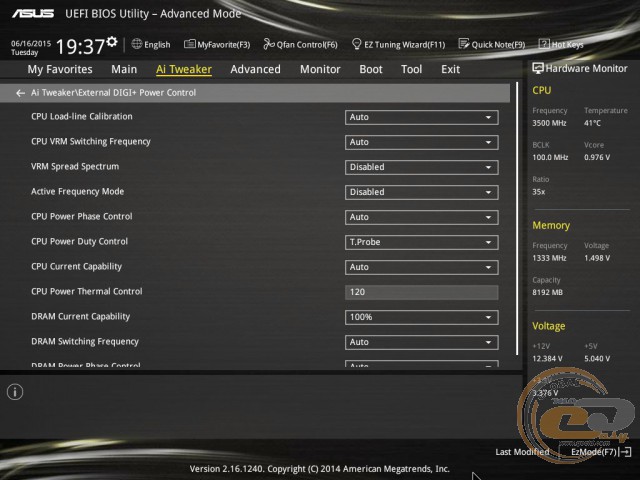The height and width of the screenshot is (480, 640).
Task: Expand CPU Current Capability dropdown
Action: (x=421, y=267)
